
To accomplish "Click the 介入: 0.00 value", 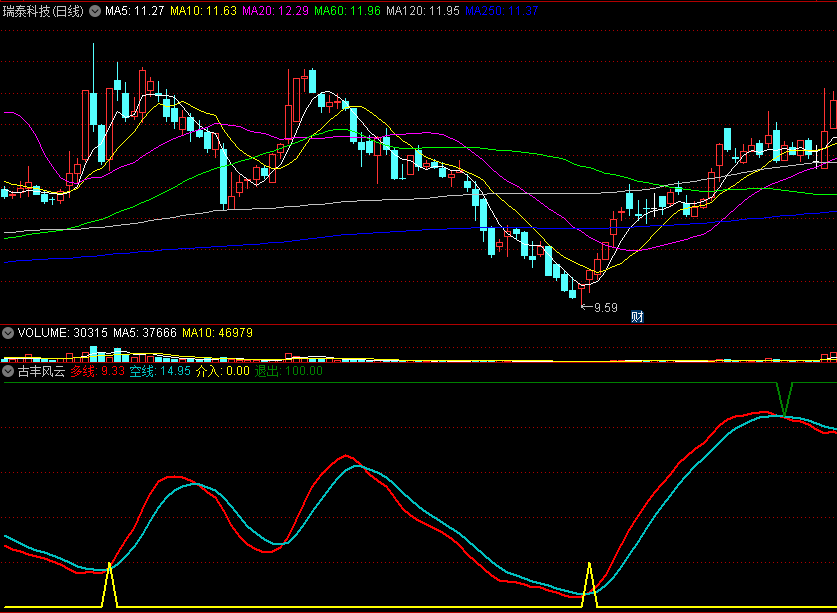I will point(223,371).
